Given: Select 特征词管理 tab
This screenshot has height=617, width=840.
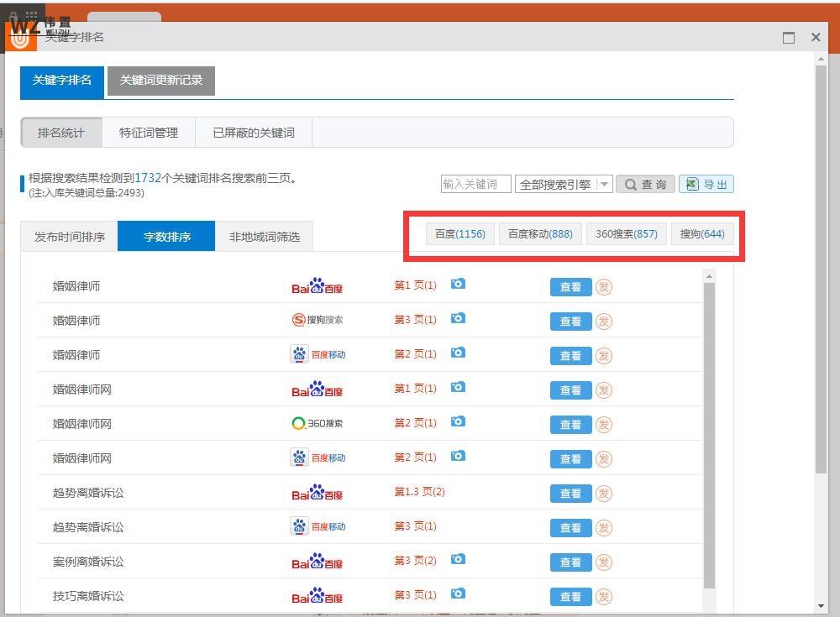Looking at the screenshot, I should (149, 133).
